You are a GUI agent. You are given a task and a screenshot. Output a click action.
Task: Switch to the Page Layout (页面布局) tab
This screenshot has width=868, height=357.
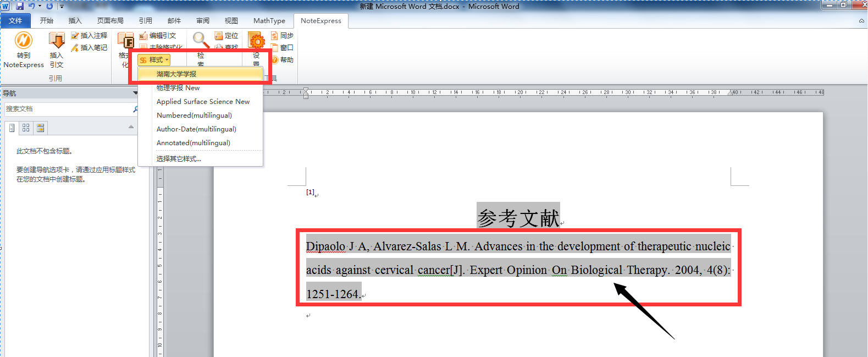click(110, 21)
